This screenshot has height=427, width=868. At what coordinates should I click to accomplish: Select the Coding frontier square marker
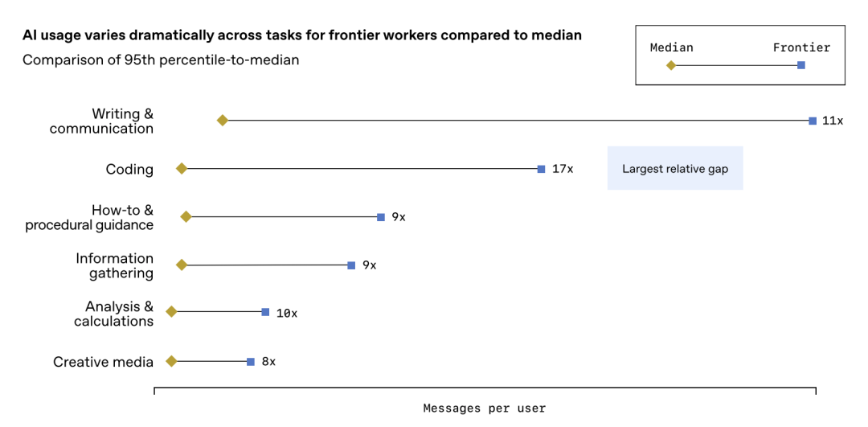point(541,169)
